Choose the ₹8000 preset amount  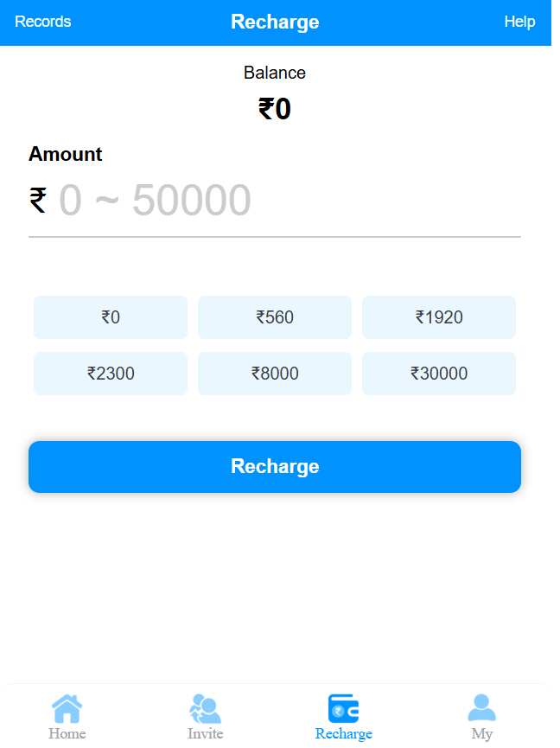tap(275, 374)
